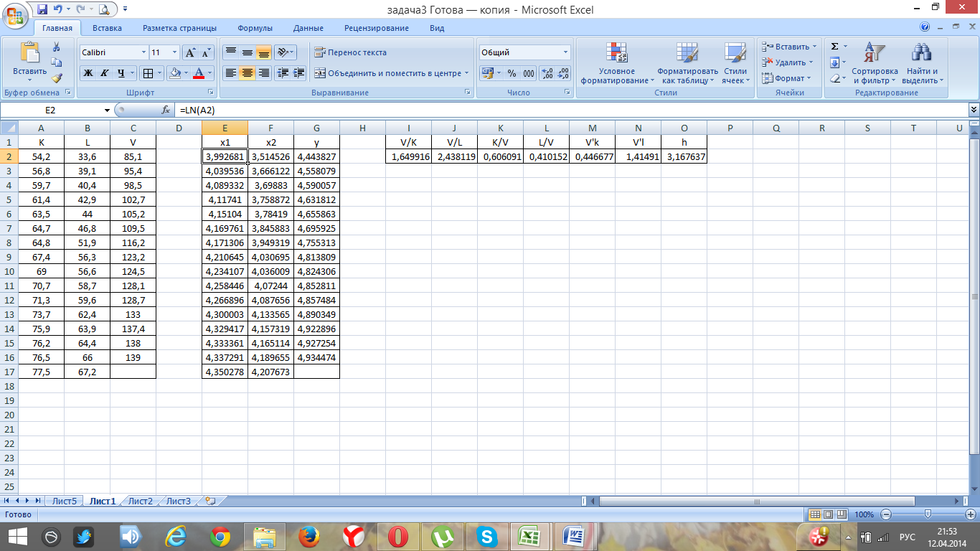Click the Increase Indent icon
The height and width of the screenshot is (551, 980).
299,73
